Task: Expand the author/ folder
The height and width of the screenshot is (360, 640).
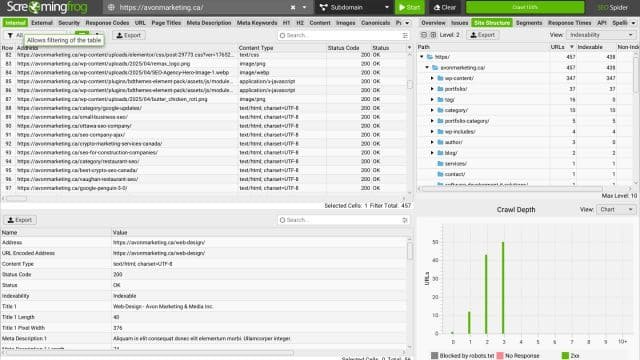Action: coord(432,142)
